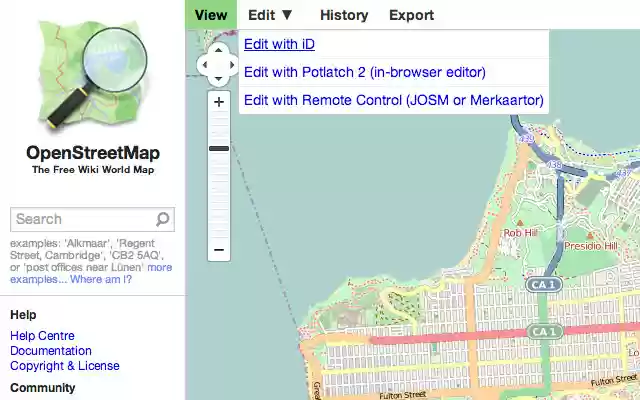Image resolution: width=640 pixels, height=400 pixels.
Task: Open the History tab
Action: click(x=344, y=15)
